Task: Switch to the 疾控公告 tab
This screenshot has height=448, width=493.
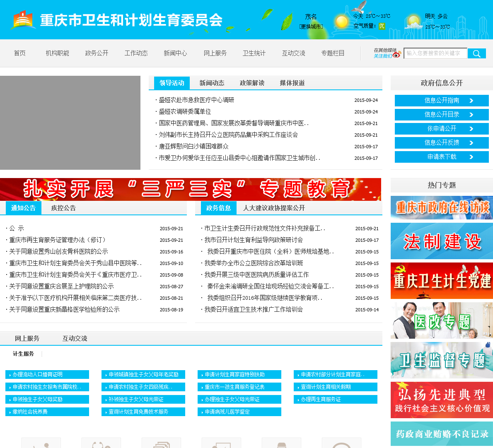Action: pyautogui.click(x=63, y=208)
